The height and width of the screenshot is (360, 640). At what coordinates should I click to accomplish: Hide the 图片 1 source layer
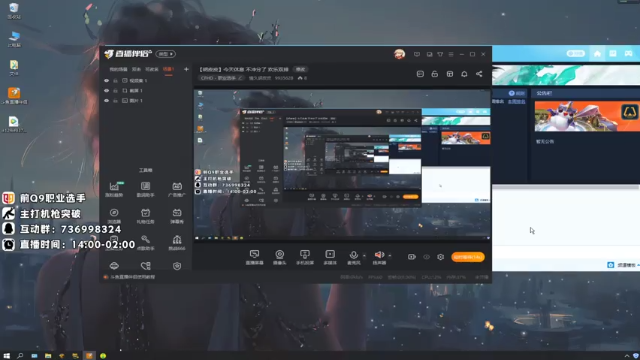(x=107, y=100)
